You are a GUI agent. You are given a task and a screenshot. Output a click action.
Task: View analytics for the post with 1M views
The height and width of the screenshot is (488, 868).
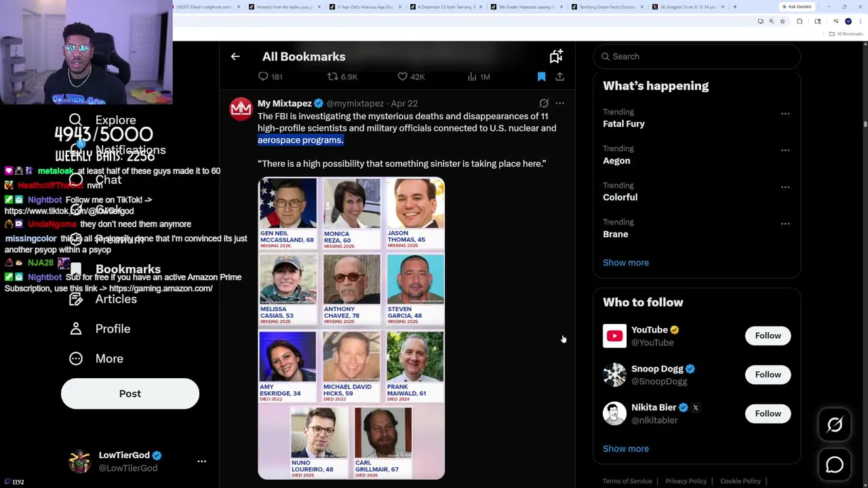coord(479,77)
